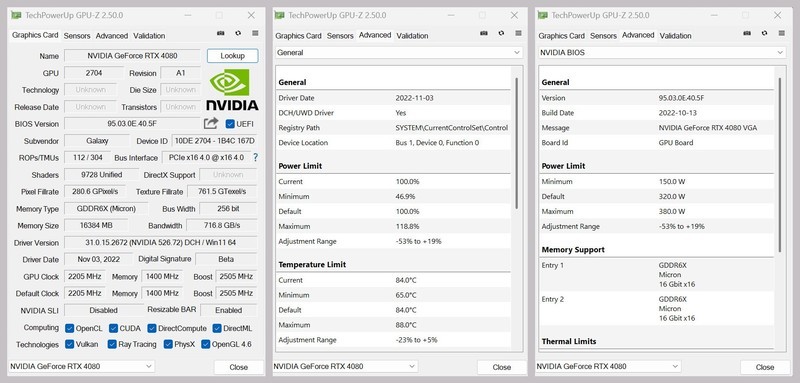
Task: Click Close button in middle window
Action: [502, 367]
